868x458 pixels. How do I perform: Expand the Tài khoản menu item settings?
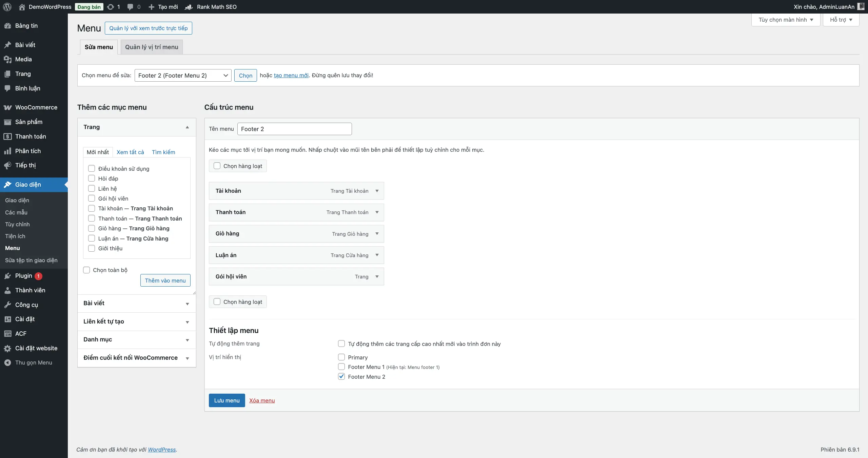pos(376,191)
